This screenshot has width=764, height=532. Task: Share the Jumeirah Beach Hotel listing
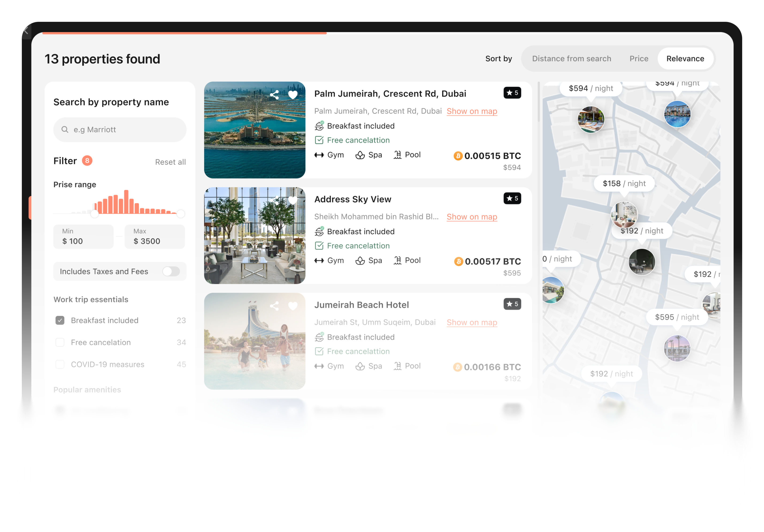[275, 306]
